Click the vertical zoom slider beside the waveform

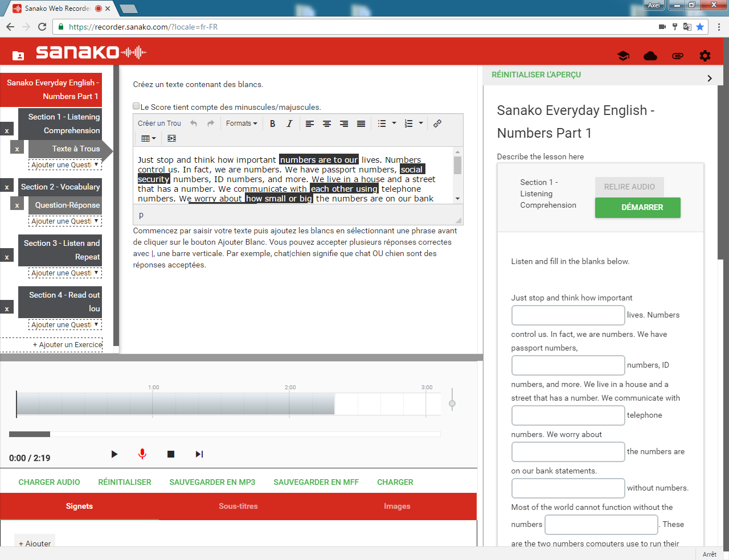pos(452,403)
